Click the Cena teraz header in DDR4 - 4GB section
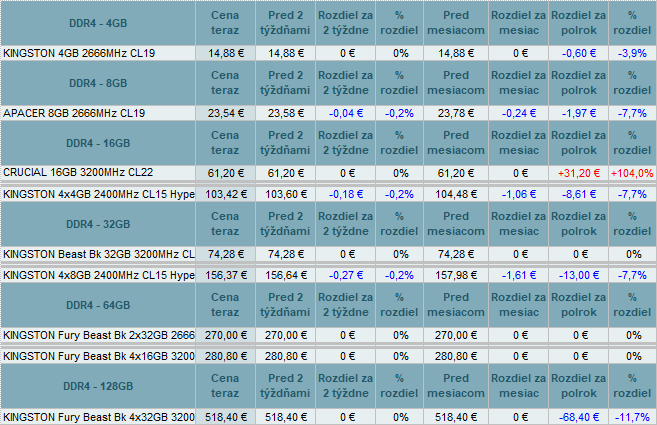The width and height of the screenshot is (657, 425). point(225,23)
